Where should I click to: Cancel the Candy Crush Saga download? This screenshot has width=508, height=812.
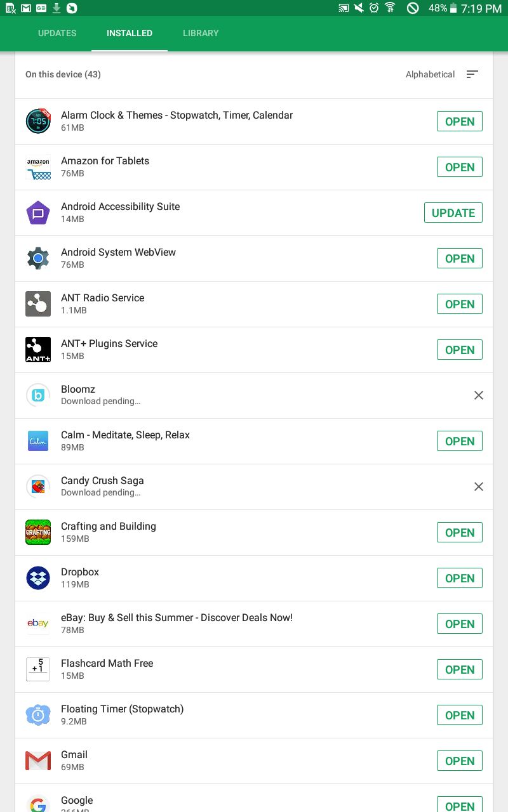tap(479, 487)
